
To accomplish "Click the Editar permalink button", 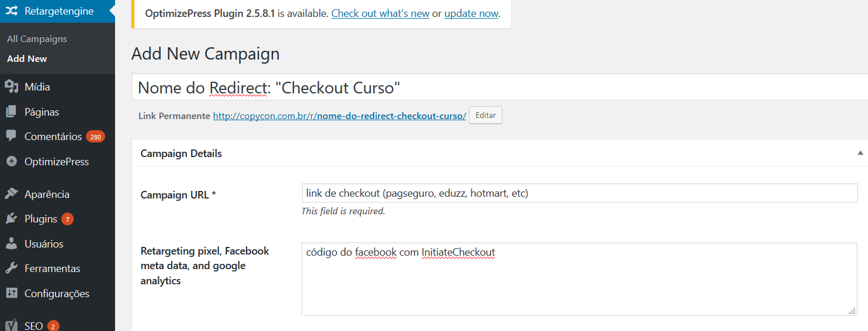I will tap(485, 115).
